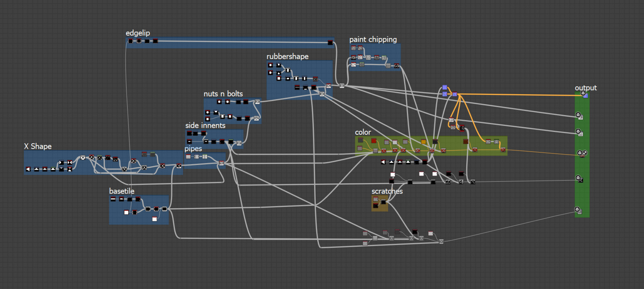The height and width of the screenshot is (289, 644).
Task: Select final blend node of X Shape frame
Action: (x=179, y=166)
